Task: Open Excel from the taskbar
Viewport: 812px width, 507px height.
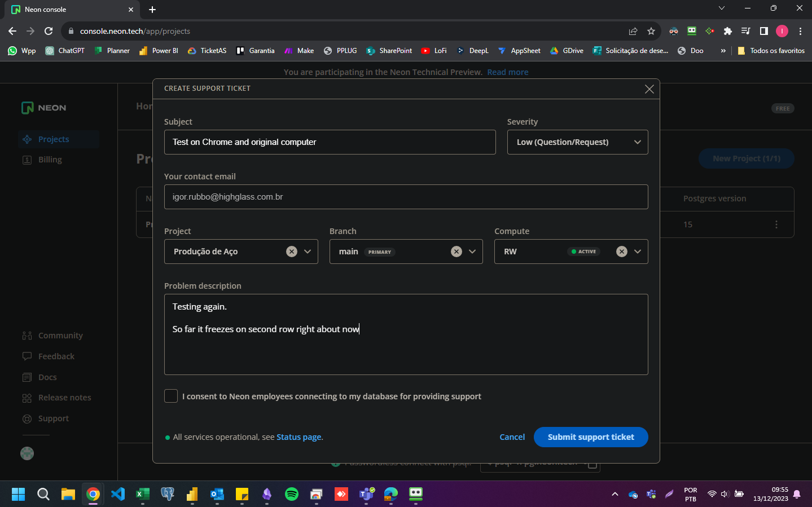Action: (x=143, y=495)
